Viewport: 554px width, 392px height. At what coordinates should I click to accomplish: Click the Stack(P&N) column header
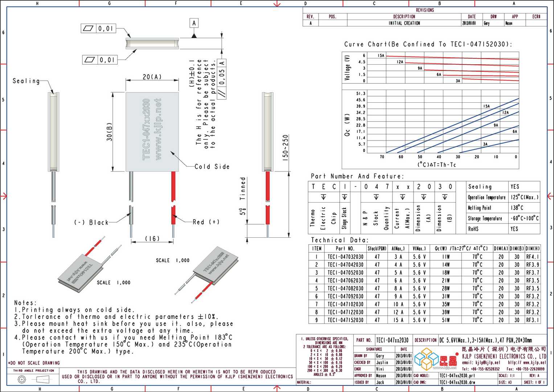coord(377,249)
